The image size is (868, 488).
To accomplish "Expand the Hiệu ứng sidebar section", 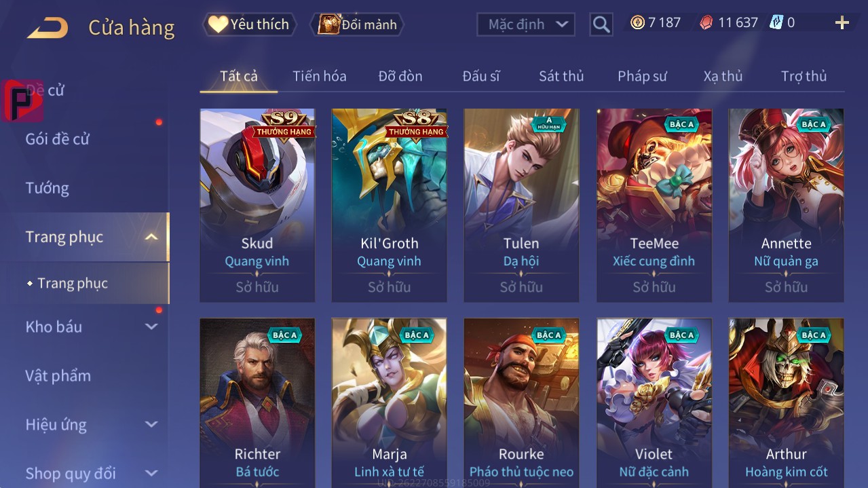I will [151, 424].
